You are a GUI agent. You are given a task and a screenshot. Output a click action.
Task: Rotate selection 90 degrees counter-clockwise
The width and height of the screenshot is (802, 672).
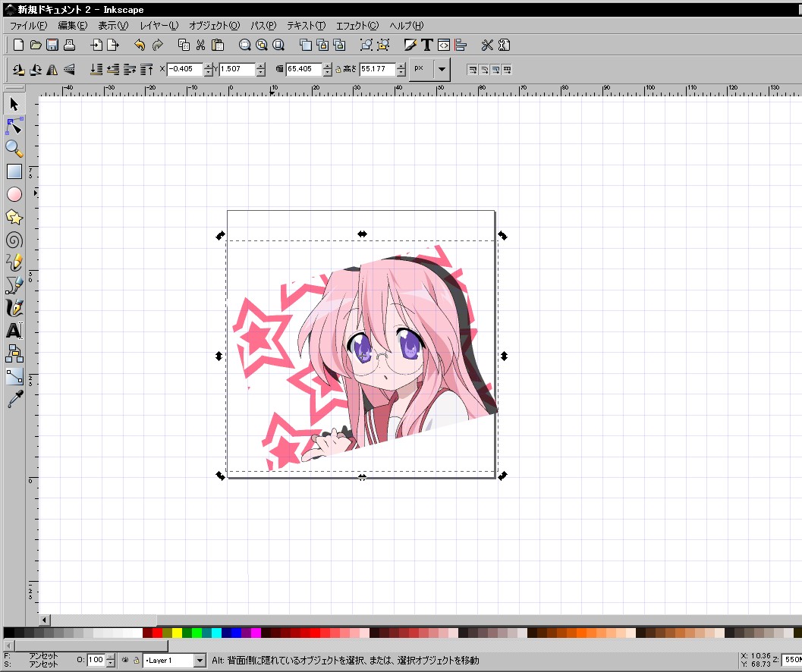click(19, 69)
